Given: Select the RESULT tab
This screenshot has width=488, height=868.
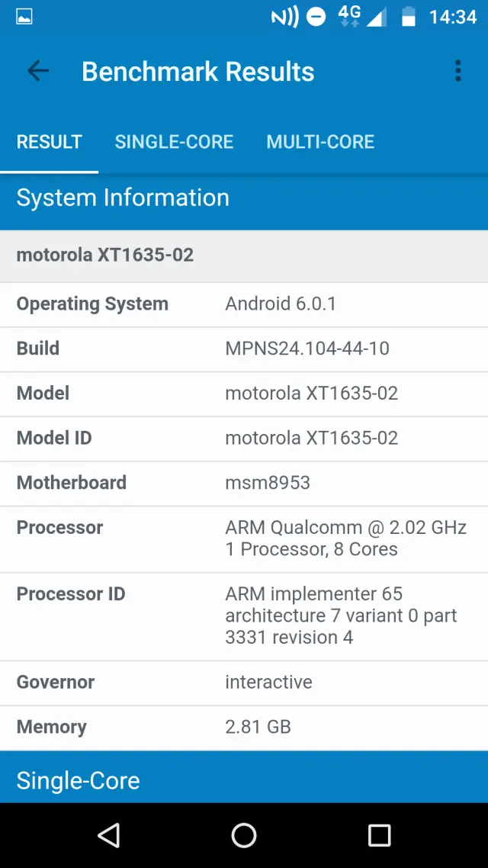Looking at the screenshot, I should (50, 142).
